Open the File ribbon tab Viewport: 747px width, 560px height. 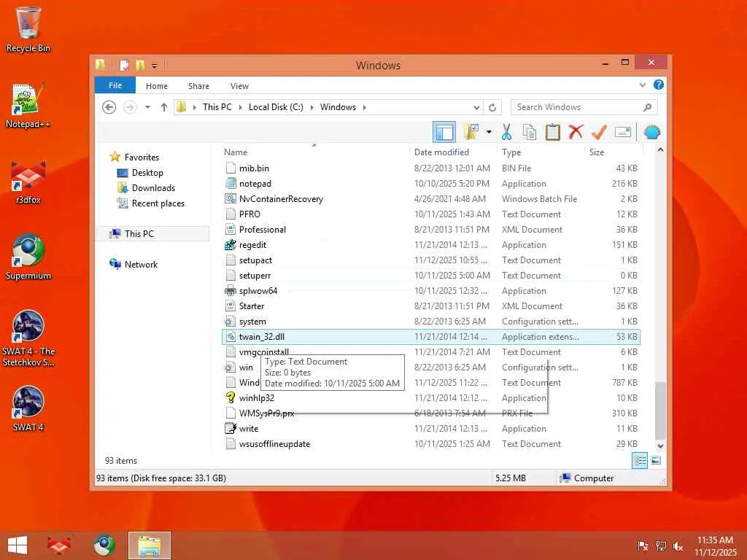[x=115, y=85]
